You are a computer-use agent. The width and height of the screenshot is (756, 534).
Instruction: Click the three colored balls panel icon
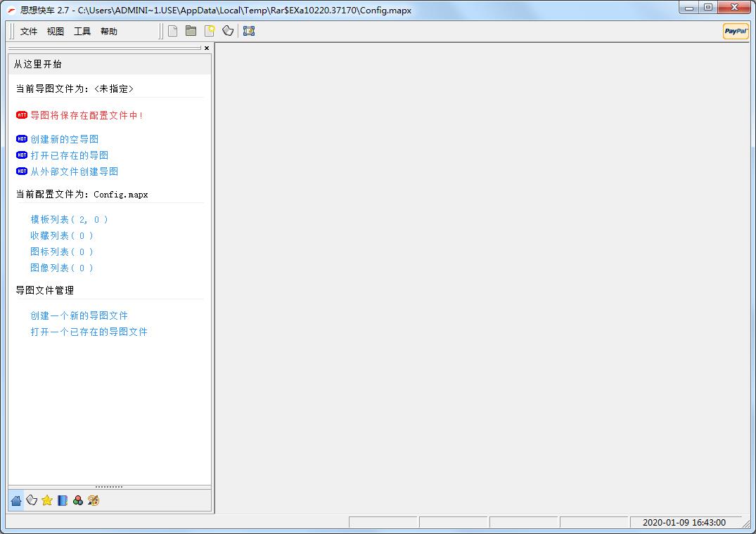coord(78,500)
